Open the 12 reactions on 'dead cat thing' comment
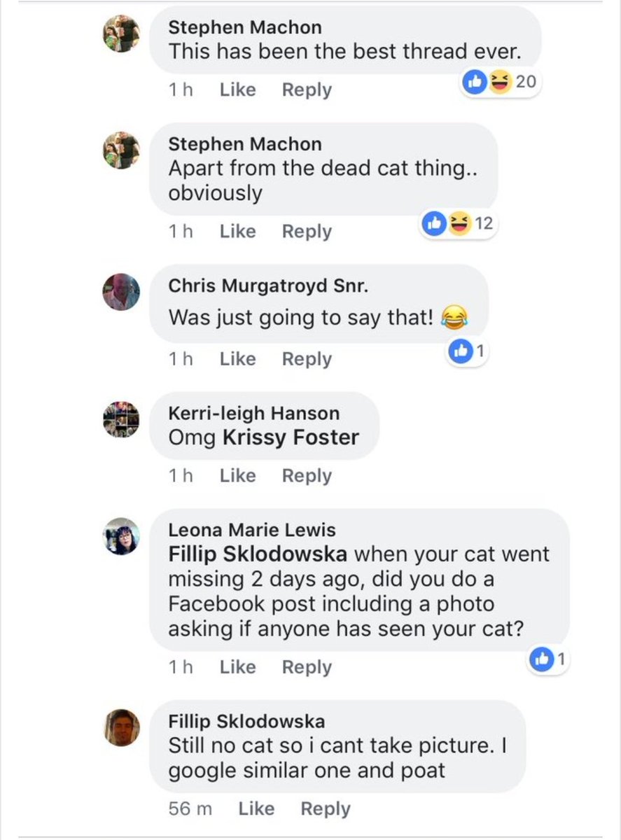This screenshot has height=840, width=621. pyautogui.click(x=459, y=224)
